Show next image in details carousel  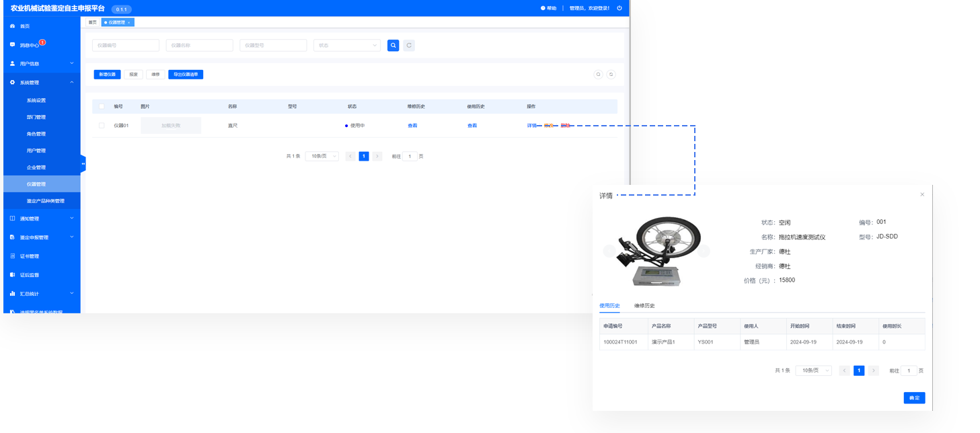(x=704, y=251)
